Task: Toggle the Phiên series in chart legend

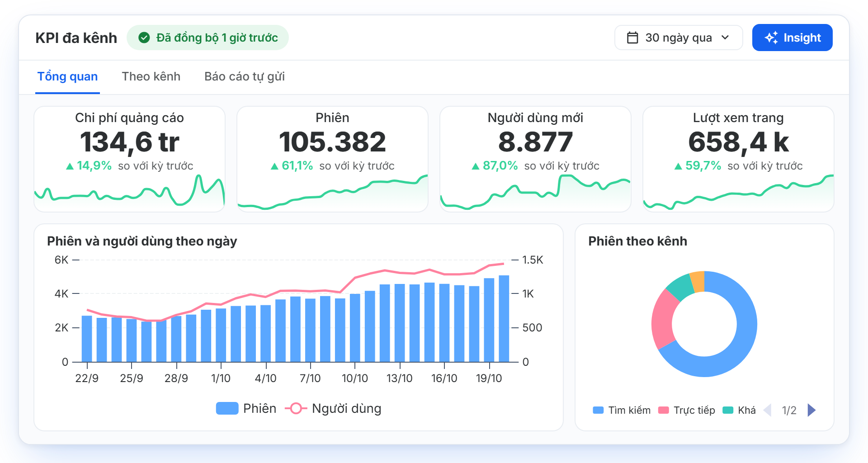Action: coord(246,408)
